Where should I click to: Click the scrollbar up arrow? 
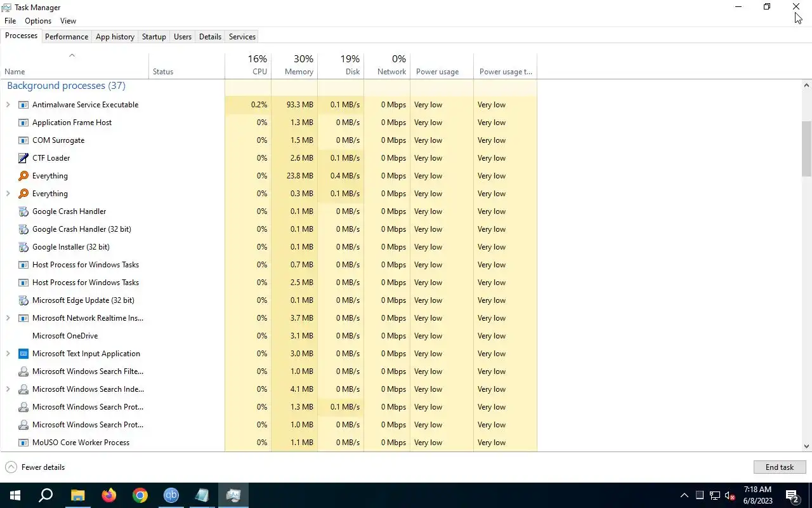[807, 85]
